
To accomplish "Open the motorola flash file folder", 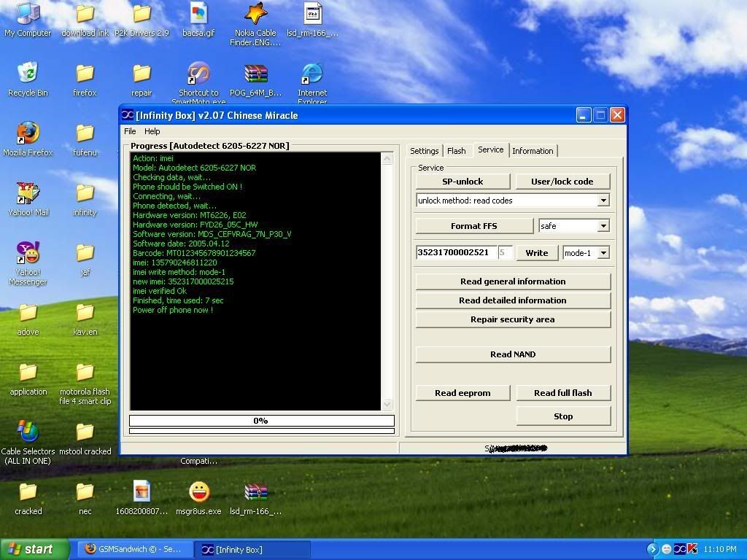I will click(85, 374).
